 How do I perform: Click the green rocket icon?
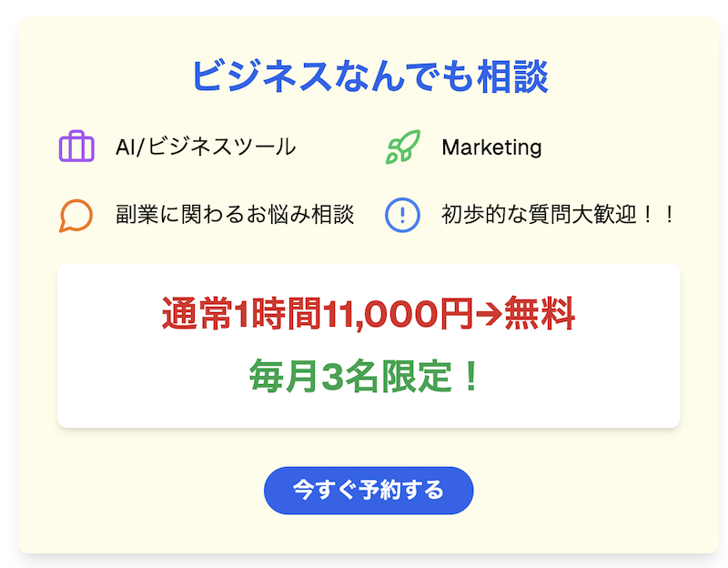pos(402,147)
